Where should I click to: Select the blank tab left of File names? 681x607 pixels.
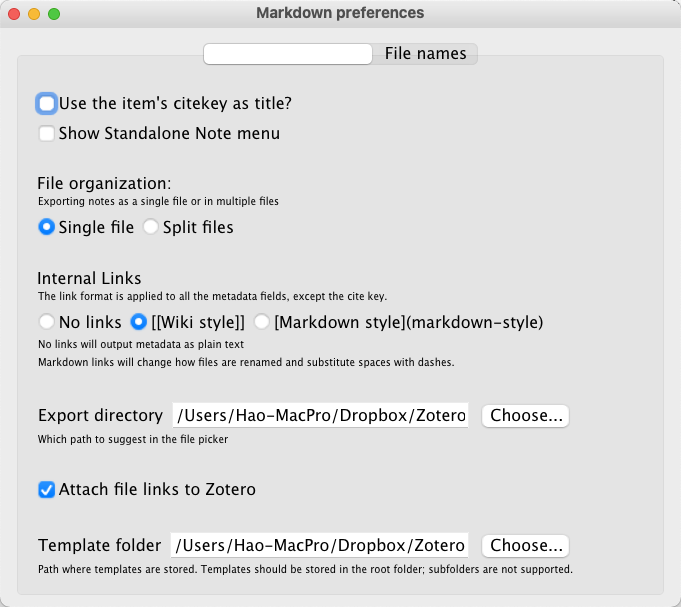[288, 54]
